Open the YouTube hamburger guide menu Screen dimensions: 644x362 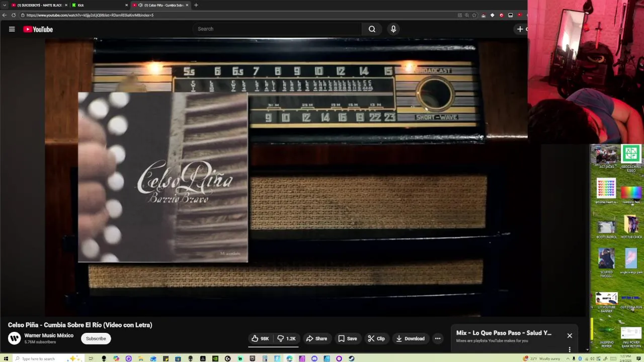(x=12, y=29)
